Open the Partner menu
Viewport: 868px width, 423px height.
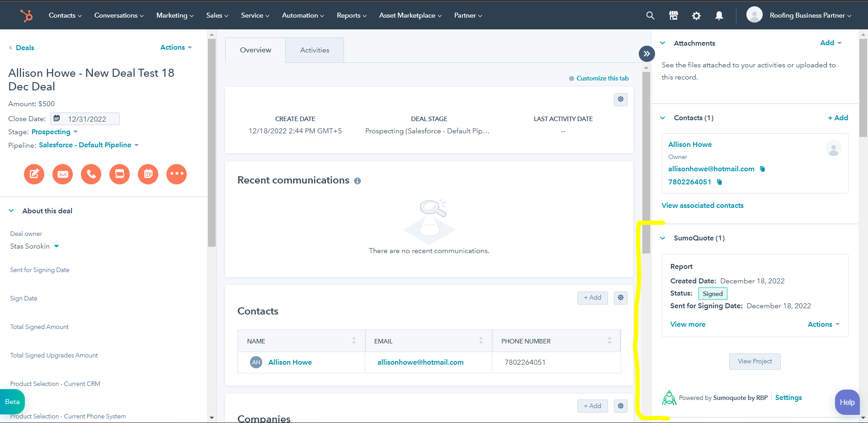tap(468, 15)
